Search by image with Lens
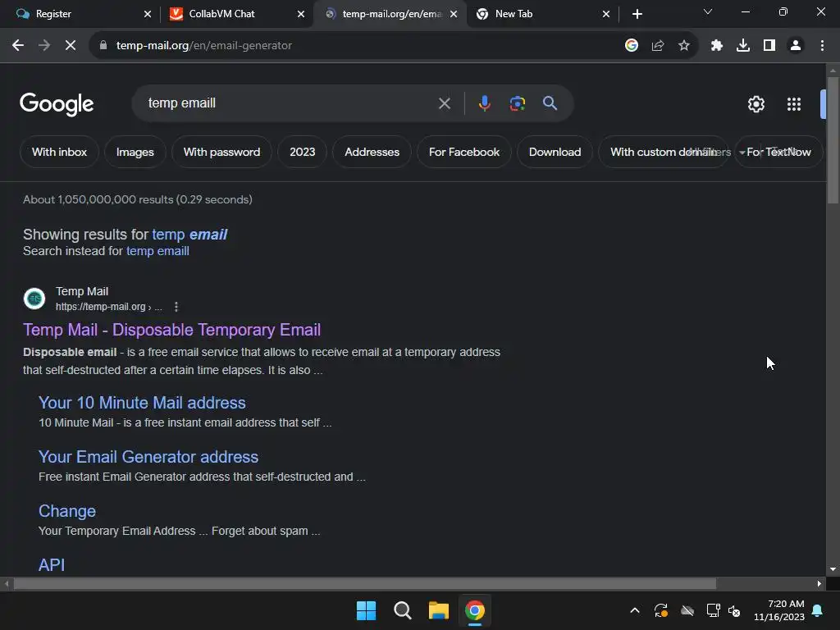 tap(518, 103)
